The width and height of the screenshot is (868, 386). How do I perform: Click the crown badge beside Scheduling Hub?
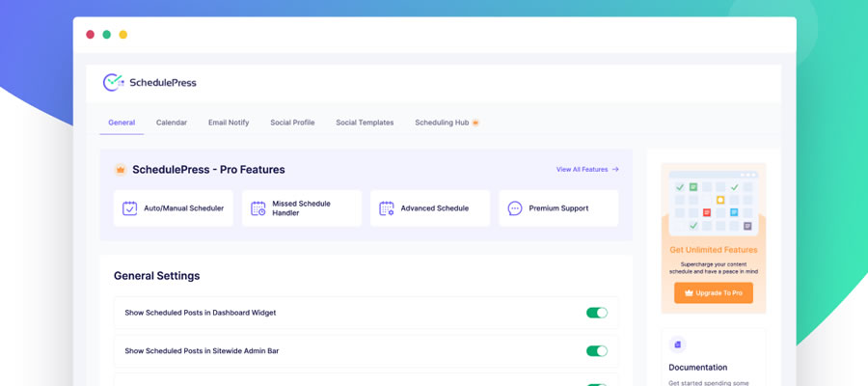click(x=475, y=123)
